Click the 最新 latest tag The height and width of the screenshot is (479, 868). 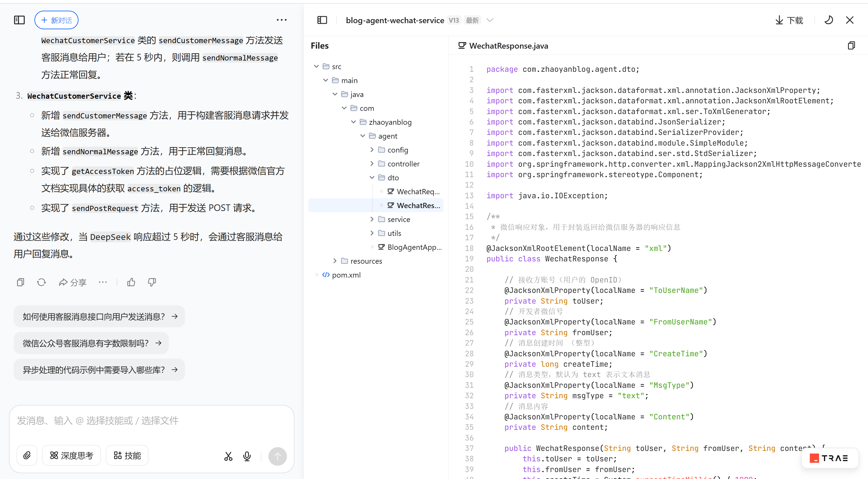pos(472,20)
